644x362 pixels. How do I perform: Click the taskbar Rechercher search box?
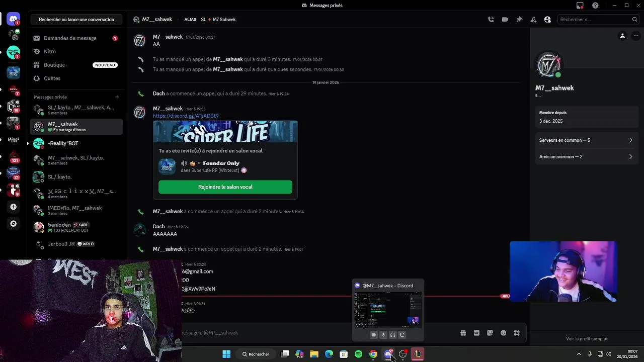coord(256,354)
